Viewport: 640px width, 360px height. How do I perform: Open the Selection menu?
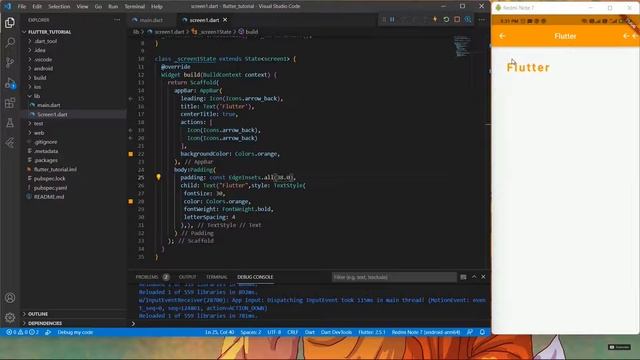(59, 7)
